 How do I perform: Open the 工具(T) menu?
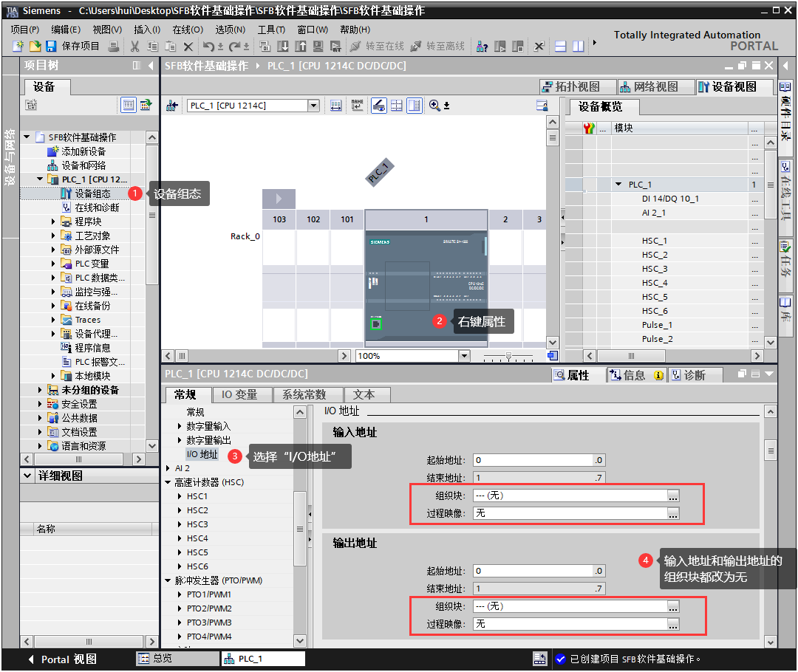coord(271,30)
